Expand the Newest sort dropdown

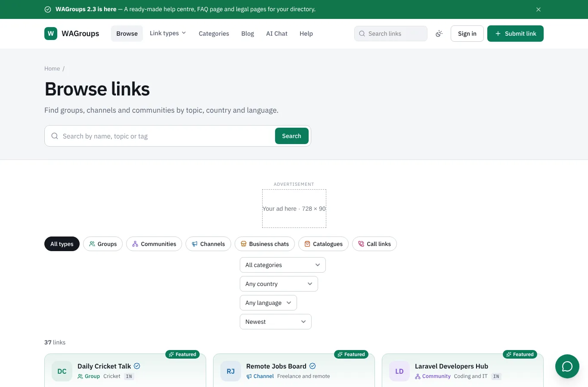[275, 322]
